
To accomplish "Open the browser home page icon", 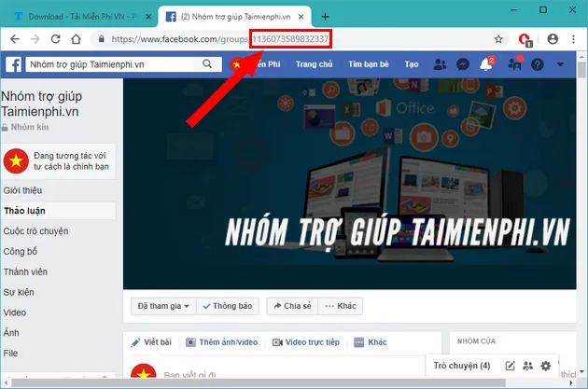I will tap(77, 38).
